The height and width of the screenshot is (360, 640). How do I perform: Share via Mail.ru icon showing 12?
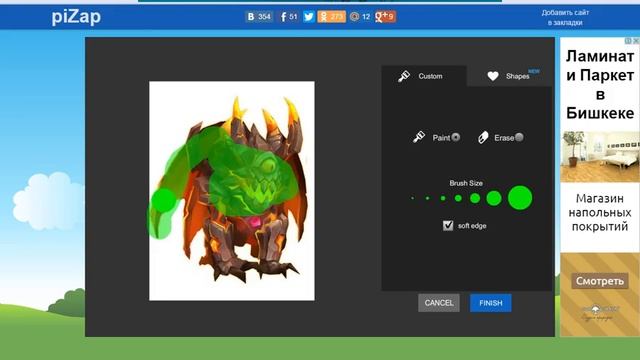[x=360, y=17]
